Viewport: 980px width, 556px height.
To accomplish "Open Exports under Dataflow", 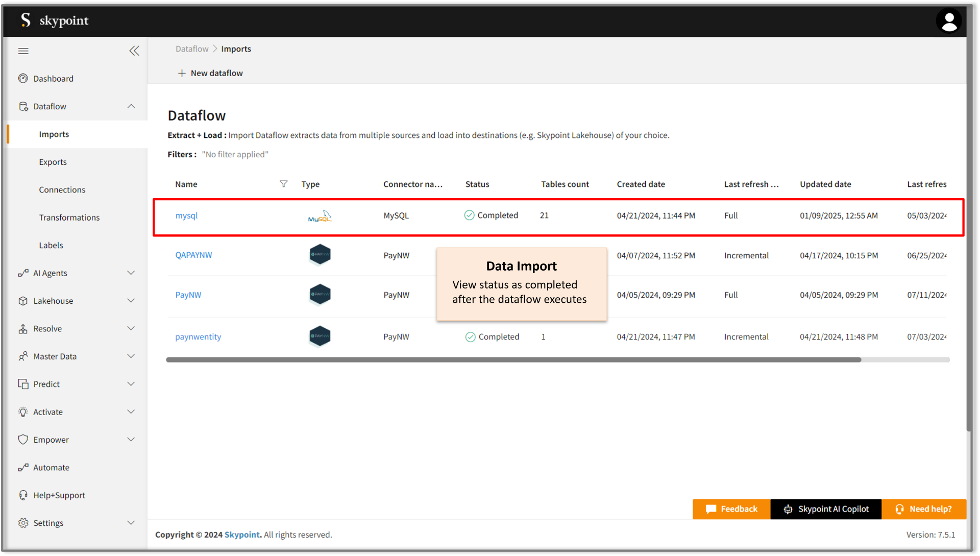I will pyautogui.click(x=53, y=162).
